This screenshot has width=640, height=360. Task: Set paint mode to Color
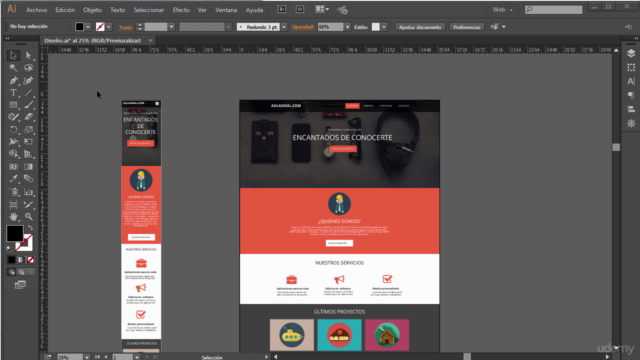[x=12, y=260]
